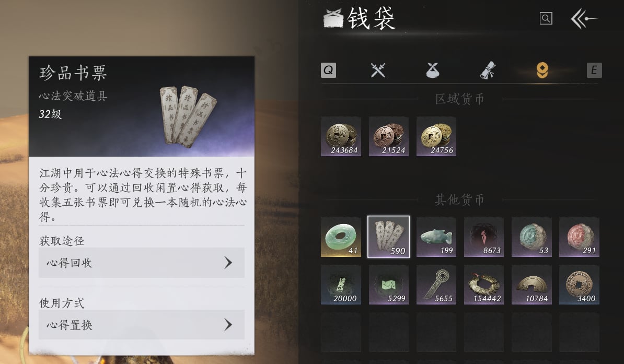Image resolution: width=624 pixels, height=364 pixels.
Task: Select the 珍品书票 tickets showing 590
Action: tap(388, 237)
